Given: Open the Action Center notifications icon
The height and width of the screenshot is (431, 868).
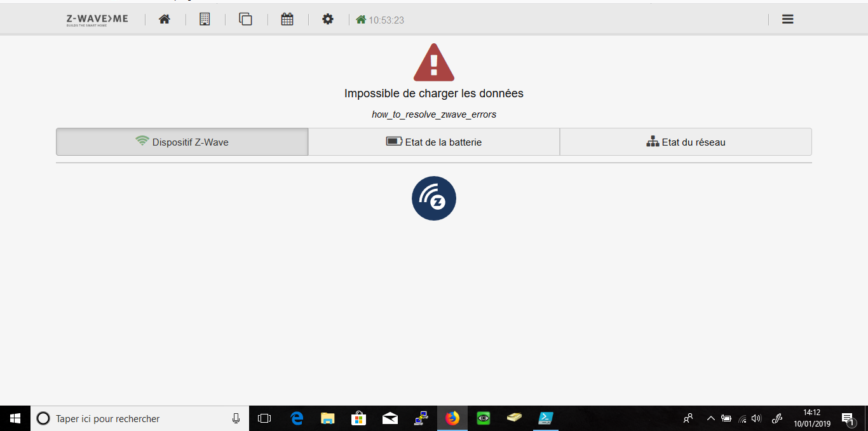Looking at the screenshot, I should coord(848,418).
